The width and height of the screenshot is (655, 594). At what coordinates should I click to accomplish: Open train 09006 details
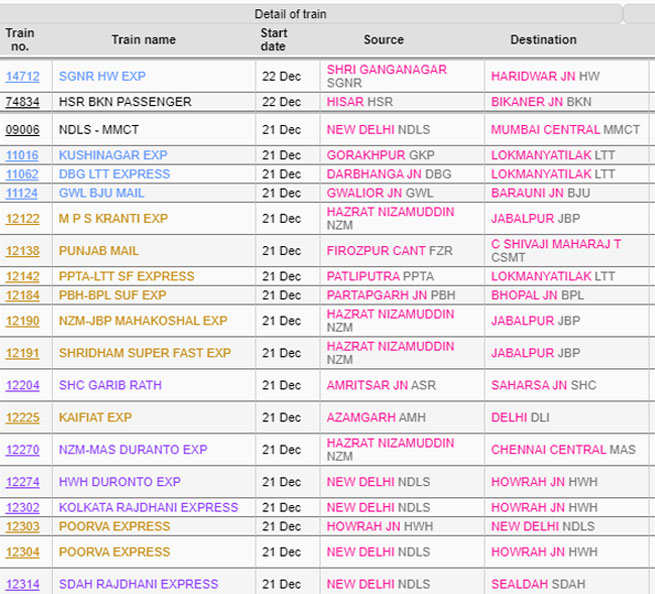pyautogui.click(x=22, y=130)
